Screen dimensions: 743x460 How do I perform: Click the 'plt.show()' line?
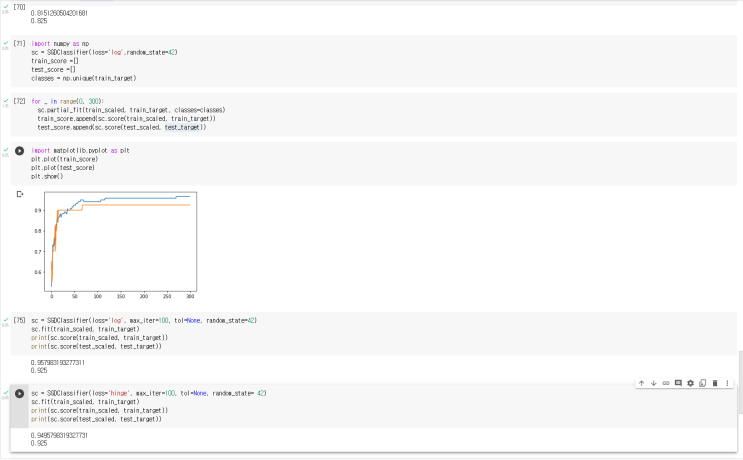[x=47, y=176]
